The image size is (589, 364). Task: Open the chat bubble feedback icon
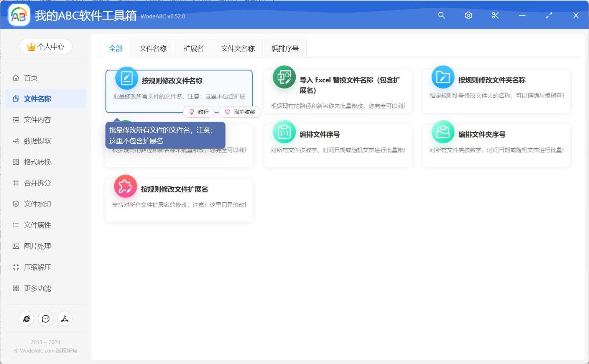[46, 319]
